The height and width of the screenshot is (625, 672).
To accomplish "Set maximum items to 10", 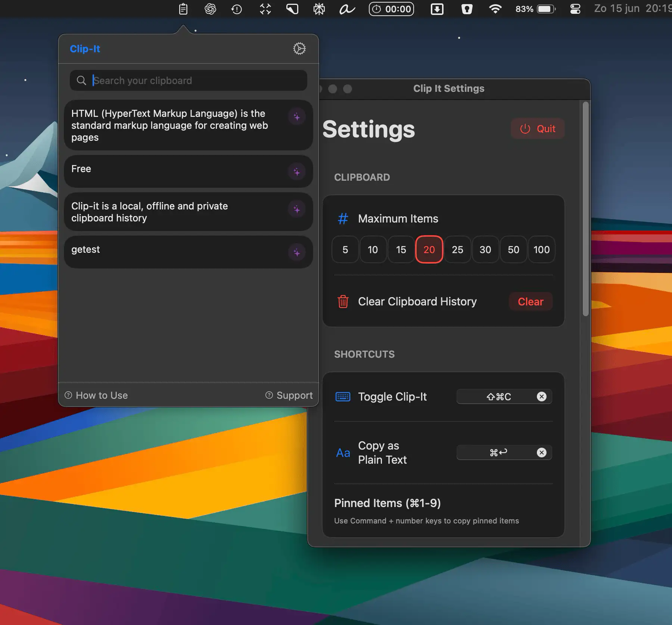I will (x=373, y=249).
